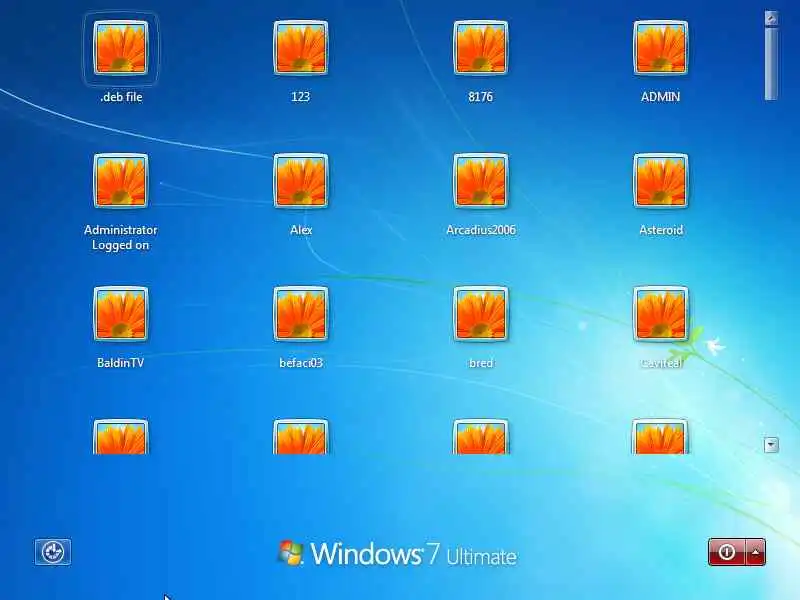The image size is (800, 600).
Task: Click the user list scrollbar thumb
Action: (771, 63)
